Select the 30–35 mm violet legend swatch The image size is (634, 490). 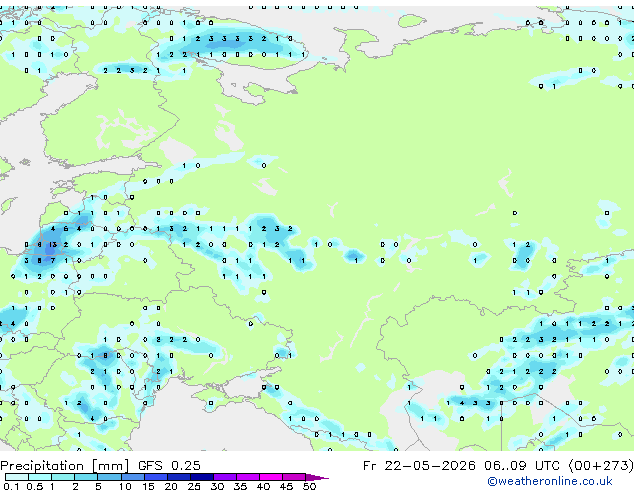[x=225, y=477]
